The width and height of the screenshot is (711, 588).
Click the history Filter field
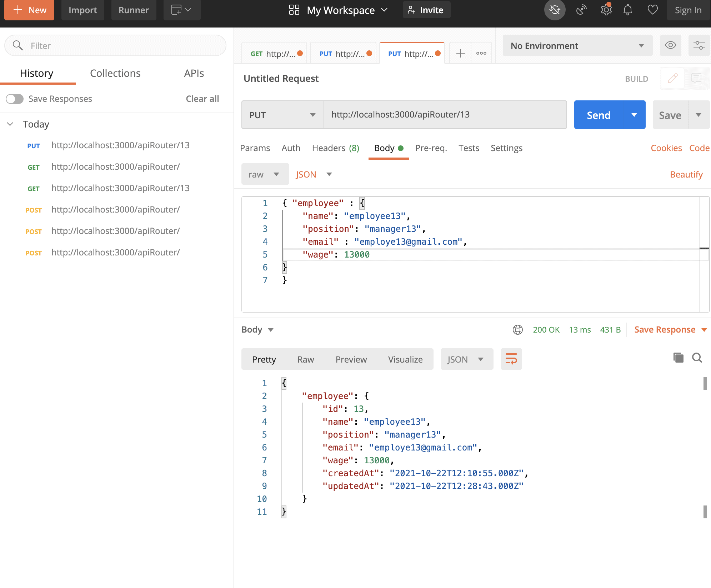[115, 45]
